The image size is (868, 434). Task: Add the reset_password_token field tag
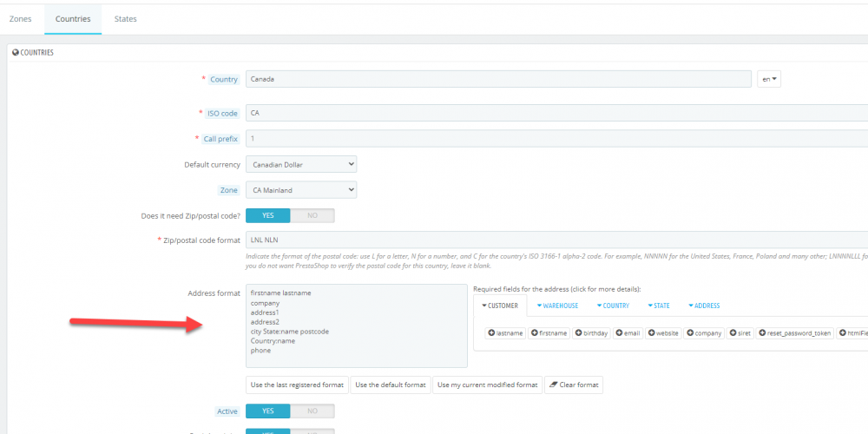(795, 333)
